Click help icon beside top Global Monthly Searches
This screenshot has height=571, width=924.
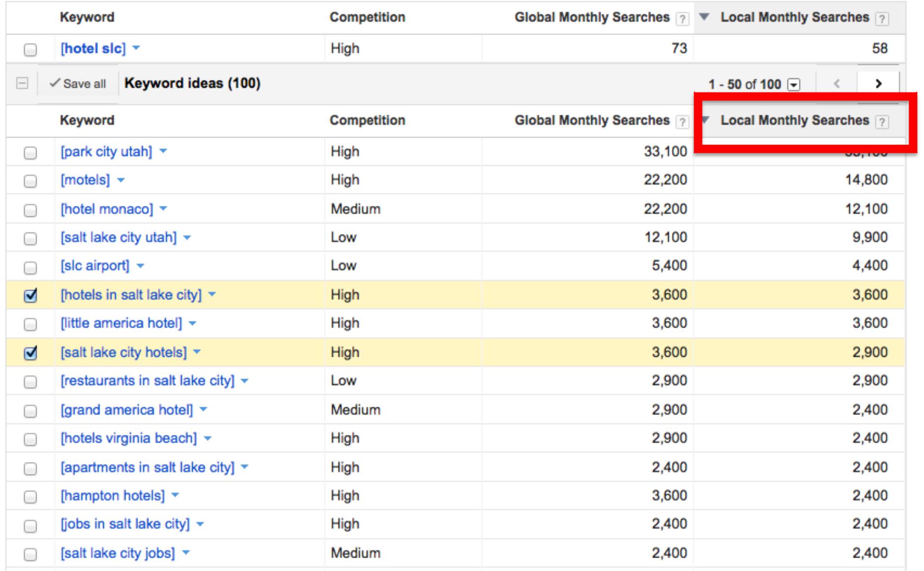[x=682, y=19]
